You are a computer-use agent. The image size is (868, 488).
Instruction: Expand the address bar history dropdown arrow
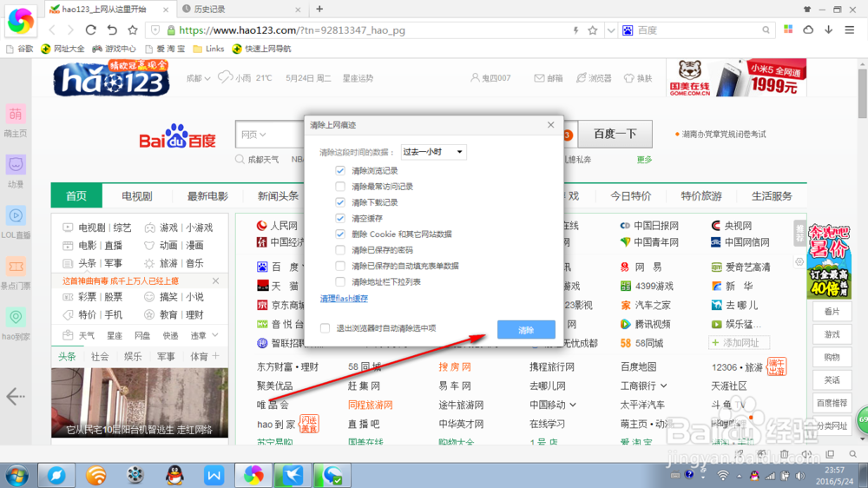click(x=610, y=30)
